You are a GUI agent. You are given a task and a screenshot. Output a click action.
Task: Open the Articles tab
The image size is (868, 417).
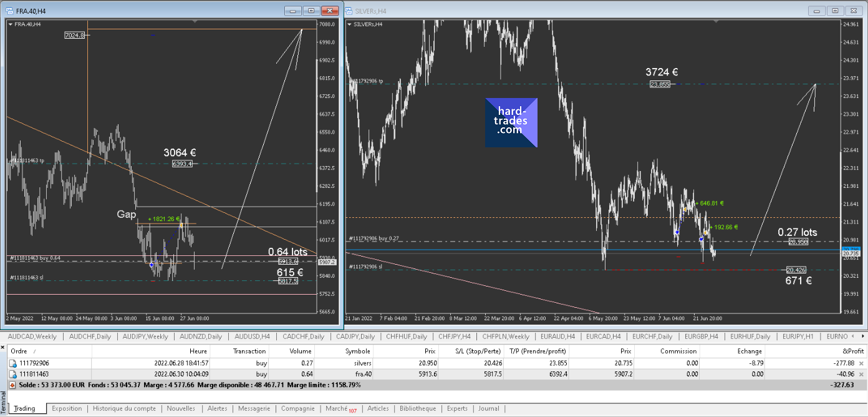pos(378,409)
